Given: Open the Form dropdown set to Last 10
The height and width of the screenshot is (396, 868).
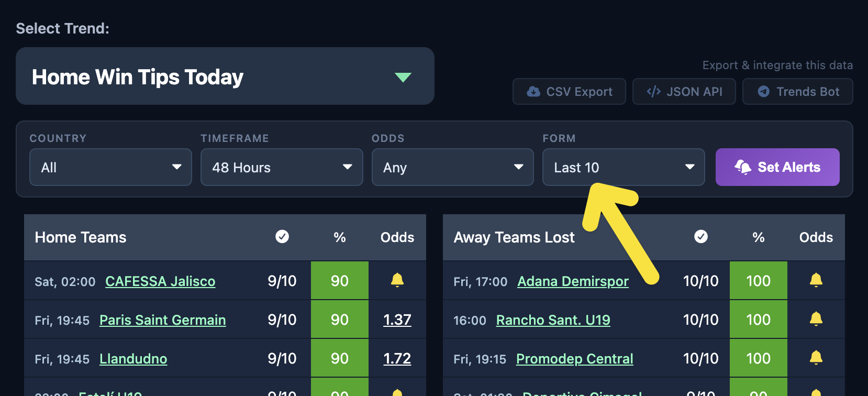Looking at the screenshot, I should pos(624,167).
